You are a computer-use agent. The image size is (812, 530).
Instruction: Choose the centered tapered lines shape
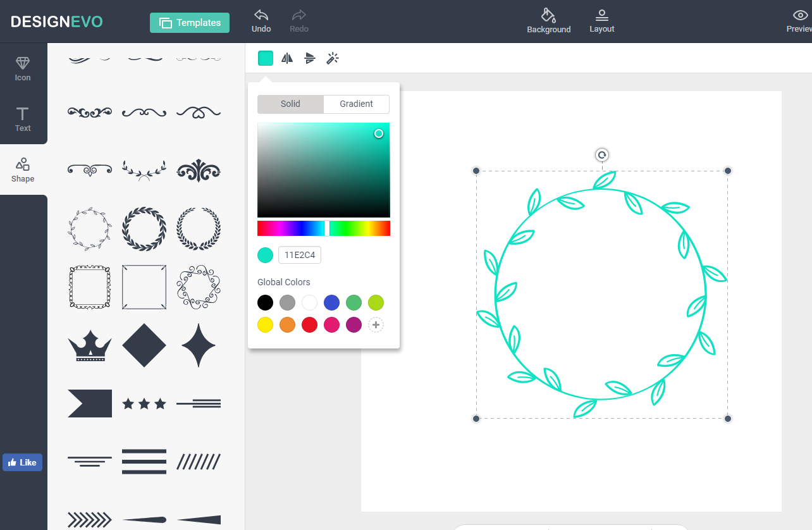(90, 462)
